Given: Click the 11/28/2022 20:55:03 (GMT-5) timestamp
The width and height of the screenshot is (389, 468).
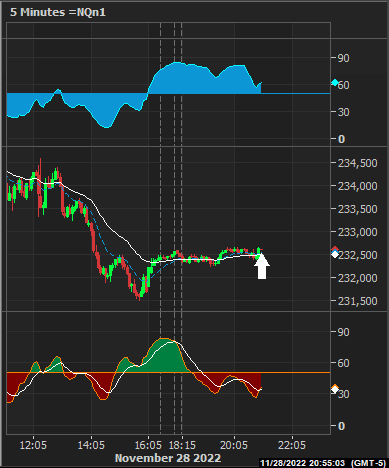Looking at the screenshot, I should point(323,463).
